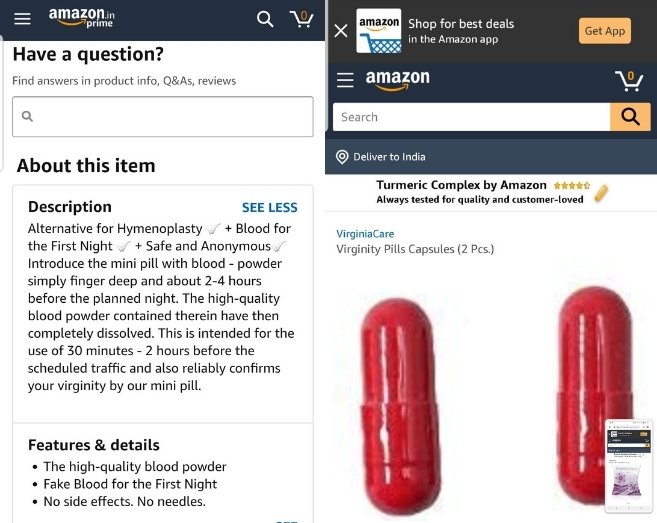Click the orange search submit button
This screenshot has width=657, height=523.
coord(629,117)
